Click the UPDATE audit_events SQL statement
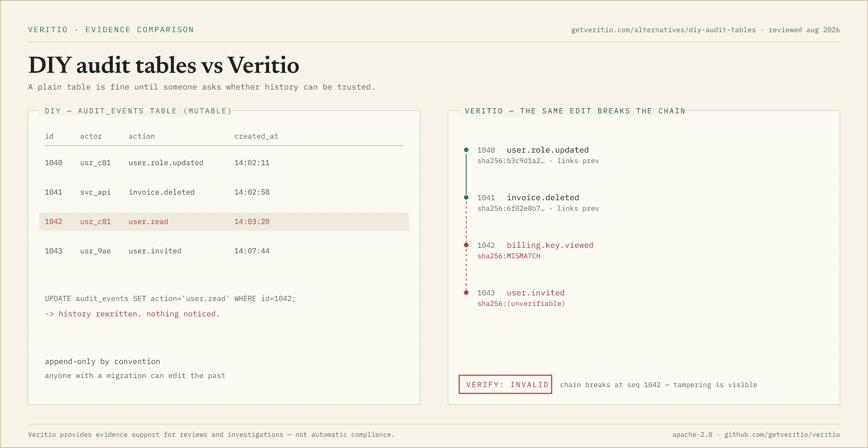Viewport: 868px width, 448px height. (170, 299)
